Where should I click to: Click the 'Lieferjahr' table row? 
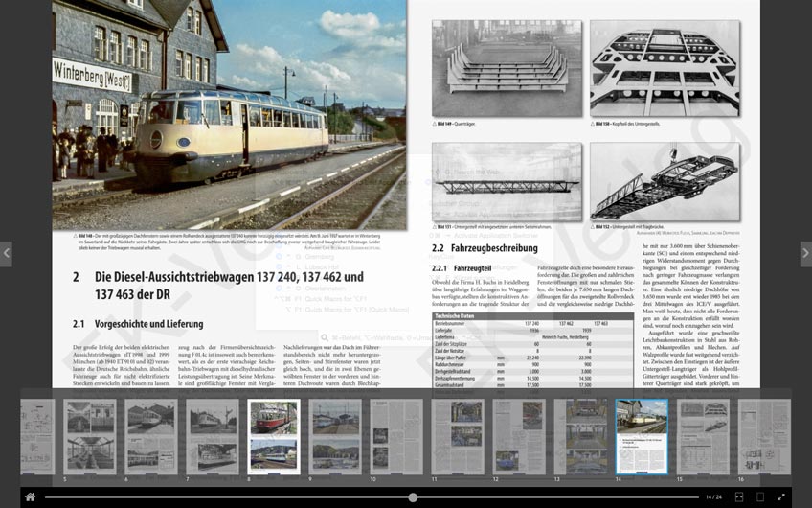click(x=532, y=330)
